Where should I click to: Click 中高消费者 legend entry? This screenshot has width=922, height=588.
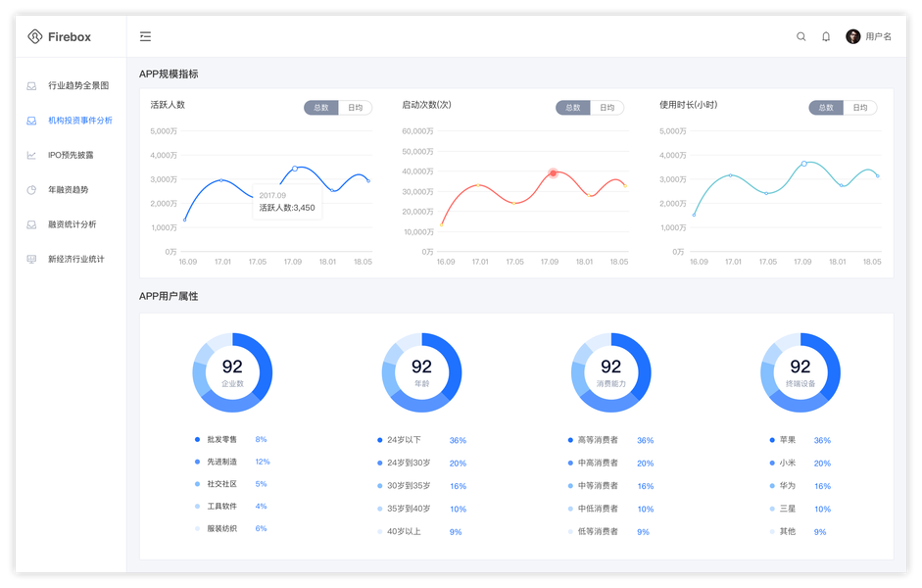[x=611, y=463]
